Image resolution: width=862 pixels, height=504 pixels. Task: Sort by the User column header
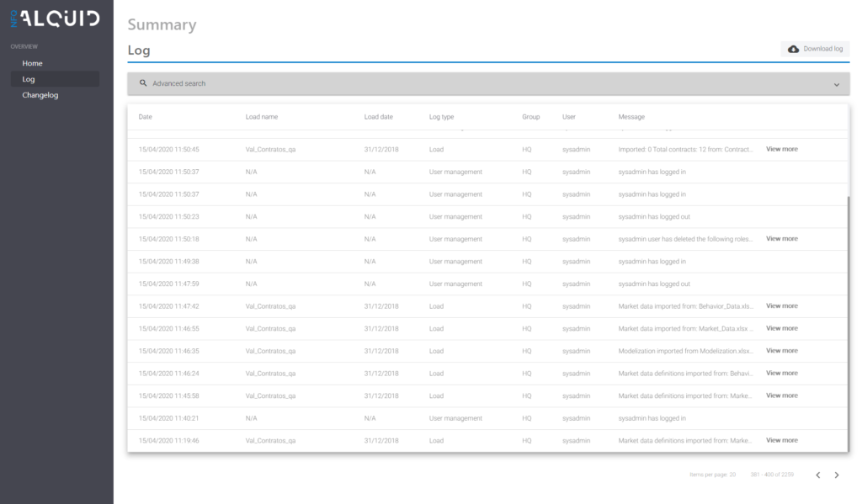(569, 117)
